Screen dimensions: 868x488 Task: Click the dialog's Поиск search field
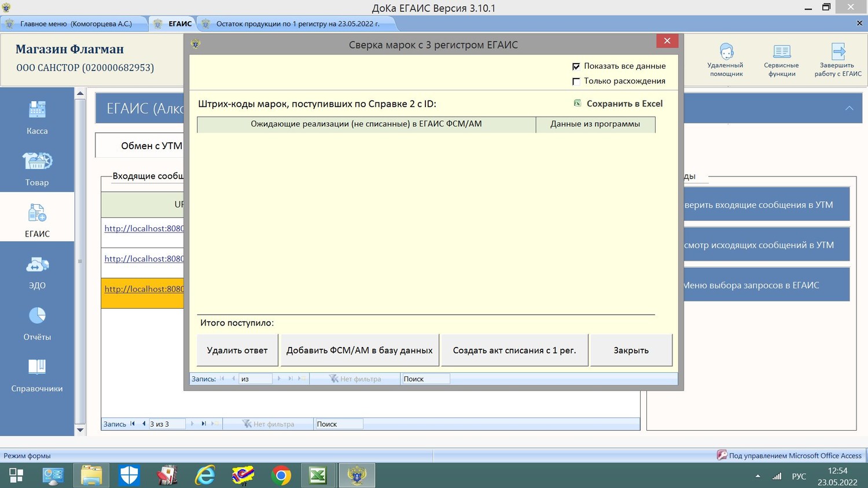point(425,379)
